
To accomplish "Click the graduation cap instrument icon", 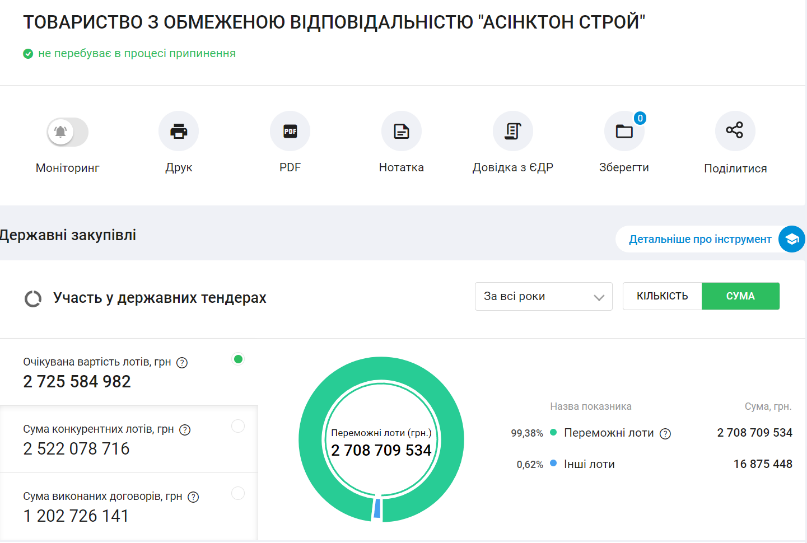I will click(791, 239).
